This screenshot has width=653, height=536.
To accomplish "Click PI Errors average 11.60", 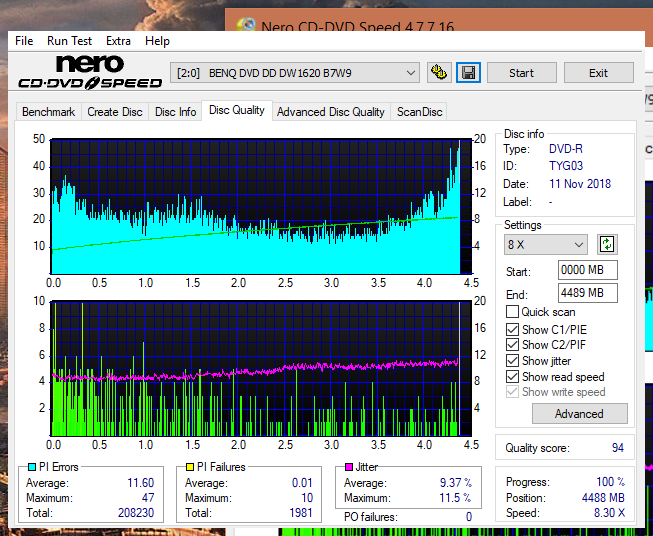I will tap(140, 483).
